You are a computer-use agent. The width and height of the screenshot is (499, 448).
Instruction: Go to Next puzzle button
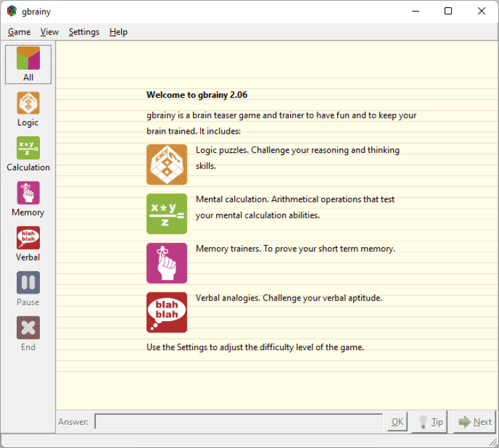[474, 421]
